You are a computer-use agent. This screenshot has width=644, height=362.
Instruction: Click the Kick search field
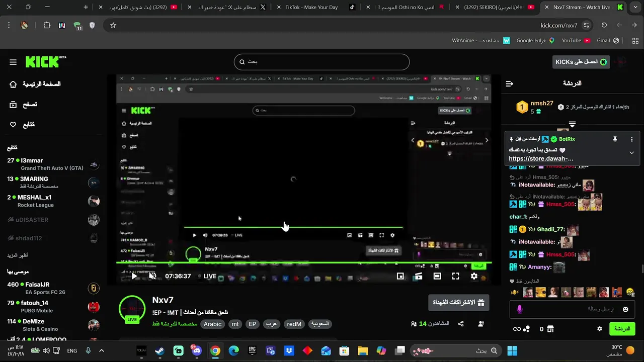(321, 62)
